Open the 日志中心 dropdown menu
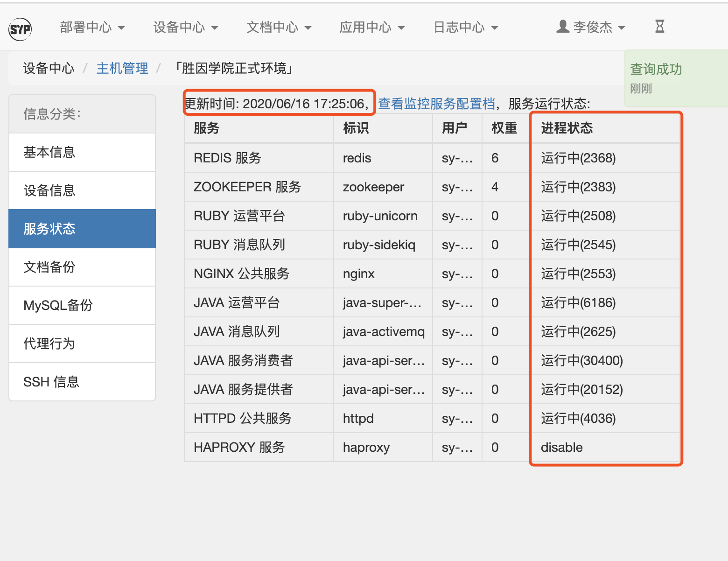 [x=466, y=28]
